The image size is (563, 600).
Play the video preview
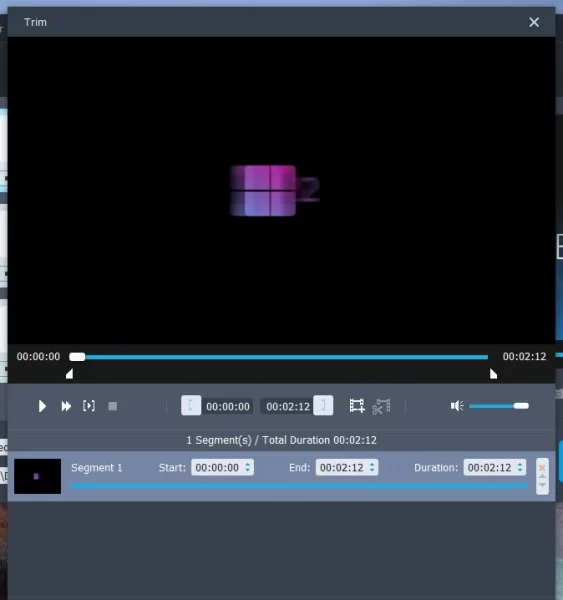coord(42,406)
